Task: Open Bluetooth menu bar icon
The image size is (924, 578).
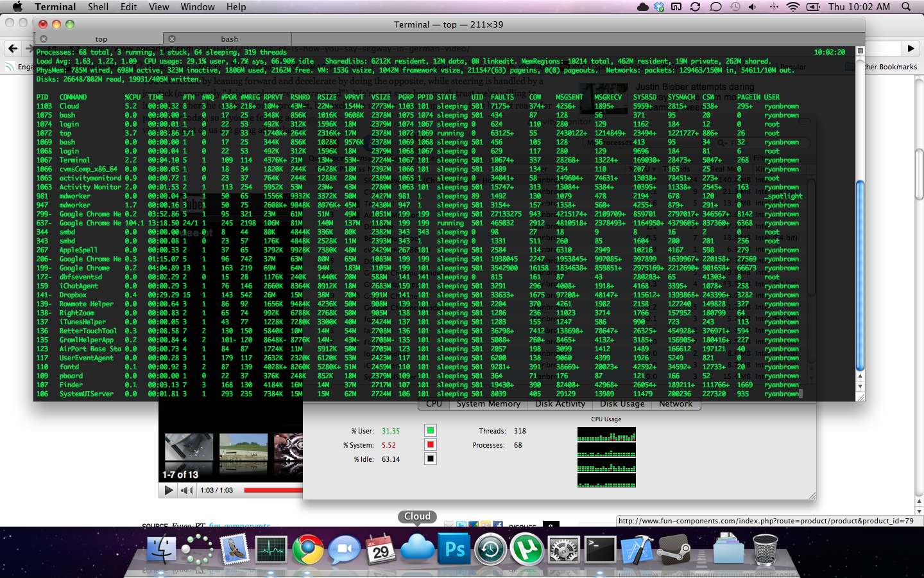Action: click(773, 6)
